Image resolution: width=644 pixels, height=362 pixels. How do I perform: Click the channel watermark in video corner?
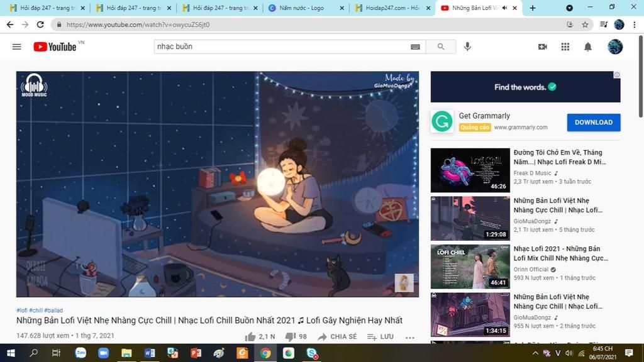[x=404, y=283]
